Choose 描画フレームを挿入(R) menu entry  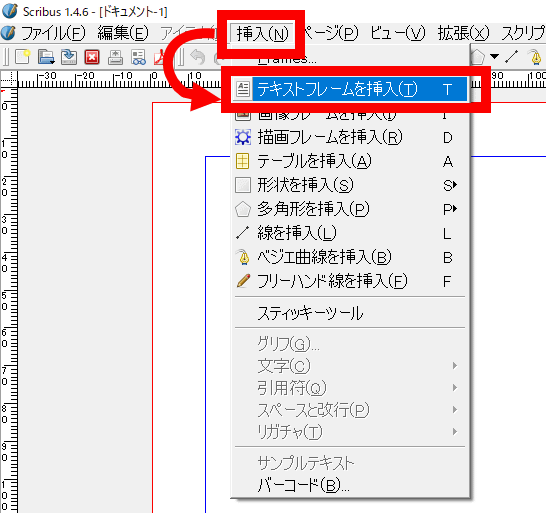[x=350, y=137]
